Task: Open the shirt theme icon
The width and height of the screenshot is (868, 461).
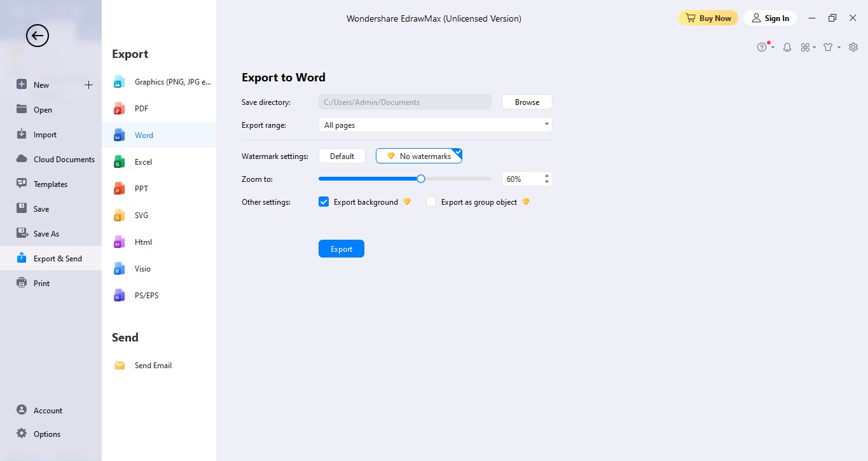Action: [828, 47]
